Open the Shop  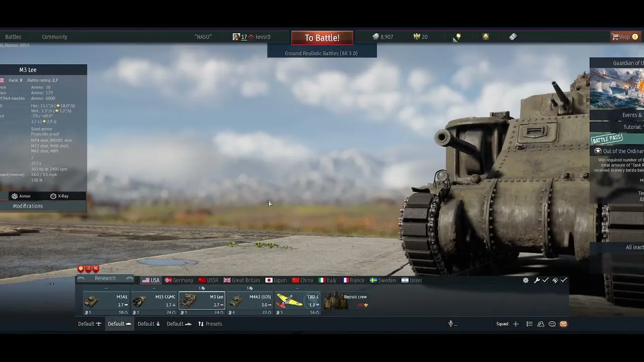coord(624,37)
